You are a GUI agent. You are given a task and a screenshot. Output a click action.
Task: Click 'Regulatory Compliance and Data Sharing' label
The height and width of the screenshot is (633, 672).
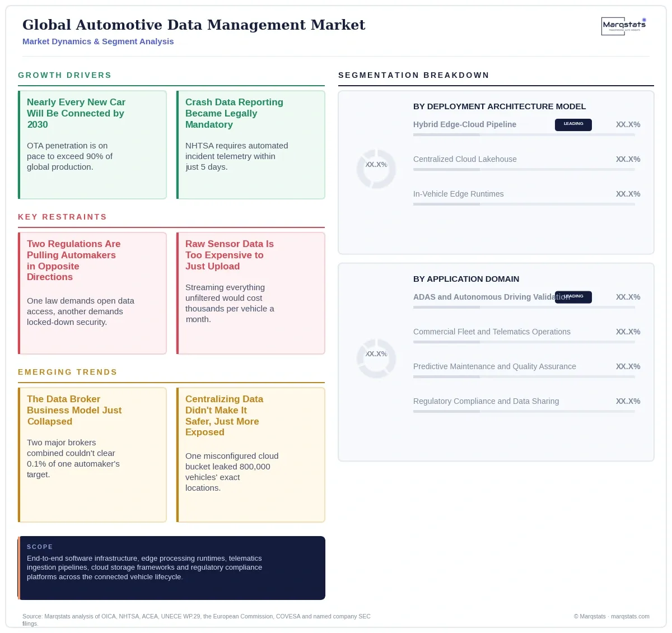[486, 401]
